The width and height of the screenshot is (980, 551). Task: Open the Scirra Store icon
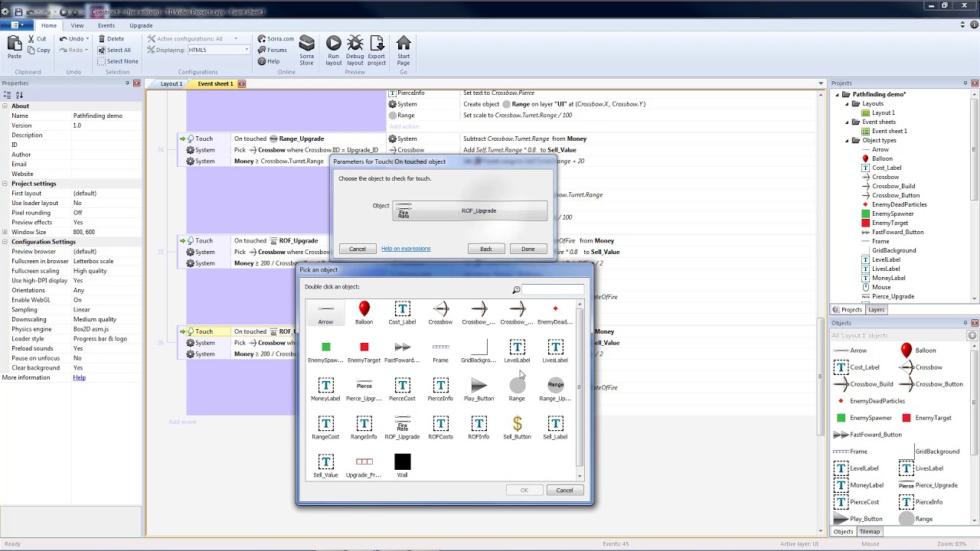point(306,44)
